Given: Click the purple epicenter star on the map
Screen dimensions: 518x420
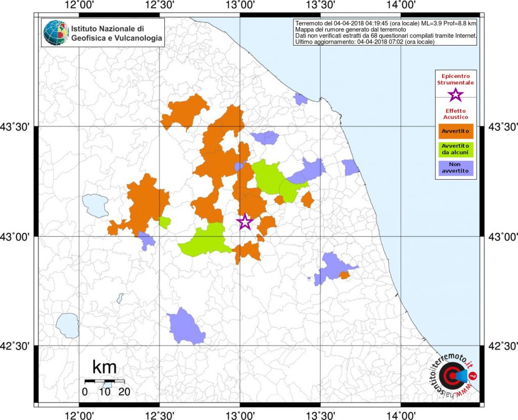Looking at the screenshot, I should (x=245, y=222).
